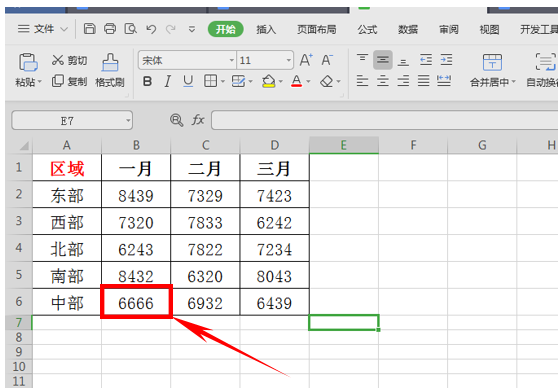
Task: Click the Save icon in quick access toolbar
Action: pos(89,28)
